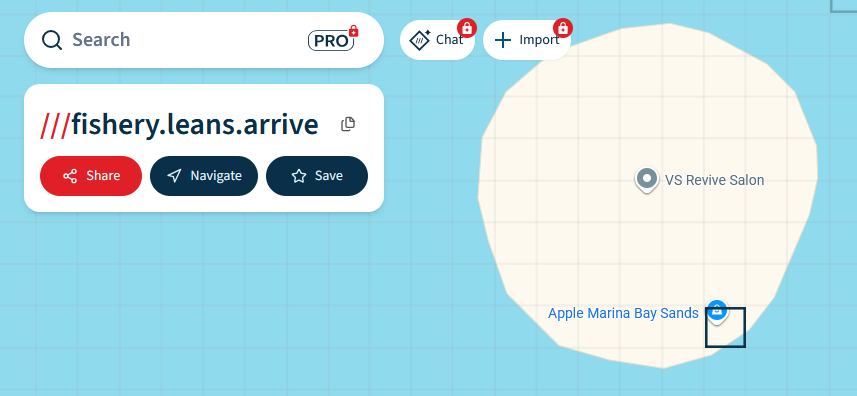Copy the fishery.leans.arrive address

[x=348, y=124]
